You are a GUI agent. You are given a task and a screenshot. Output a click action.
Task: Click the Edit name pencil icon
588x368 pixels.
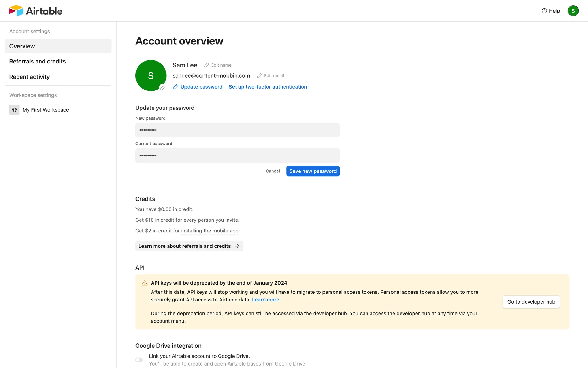[207, 65]
